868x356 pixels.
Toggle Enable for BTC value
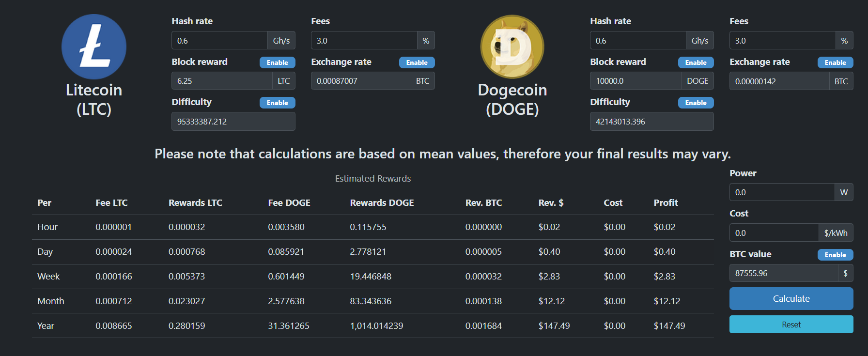pyautogui.click(x=835, y=255)
